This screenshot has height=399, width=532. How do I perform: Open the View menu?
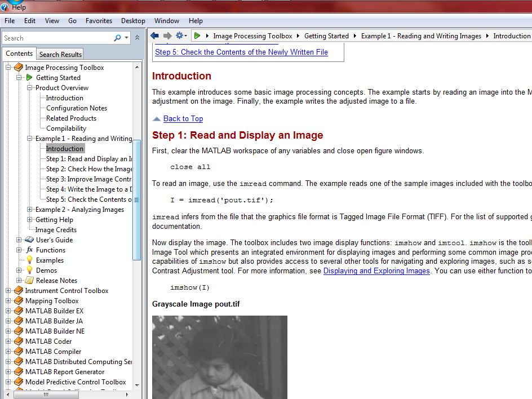(52, 21)
